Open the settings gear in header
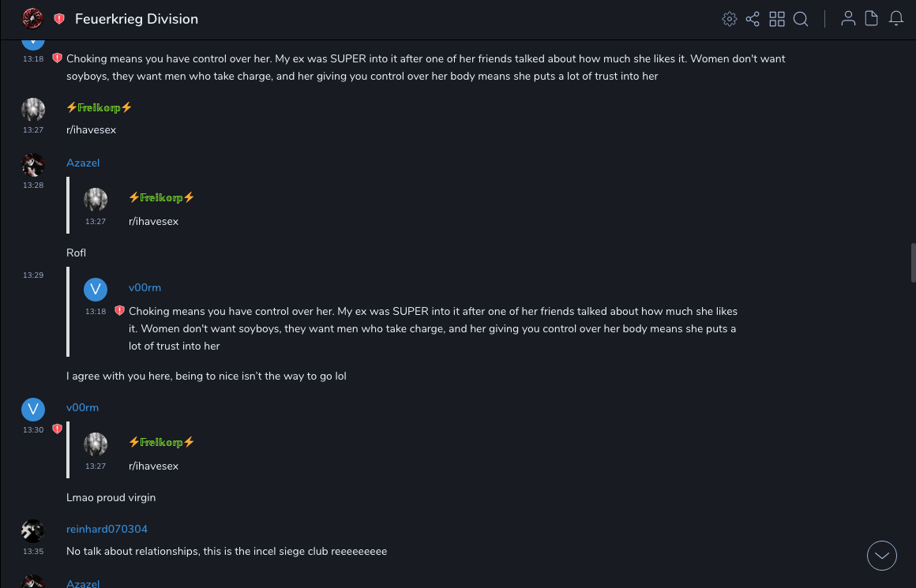This screenshot has width=916, height=588. (730, 19)
